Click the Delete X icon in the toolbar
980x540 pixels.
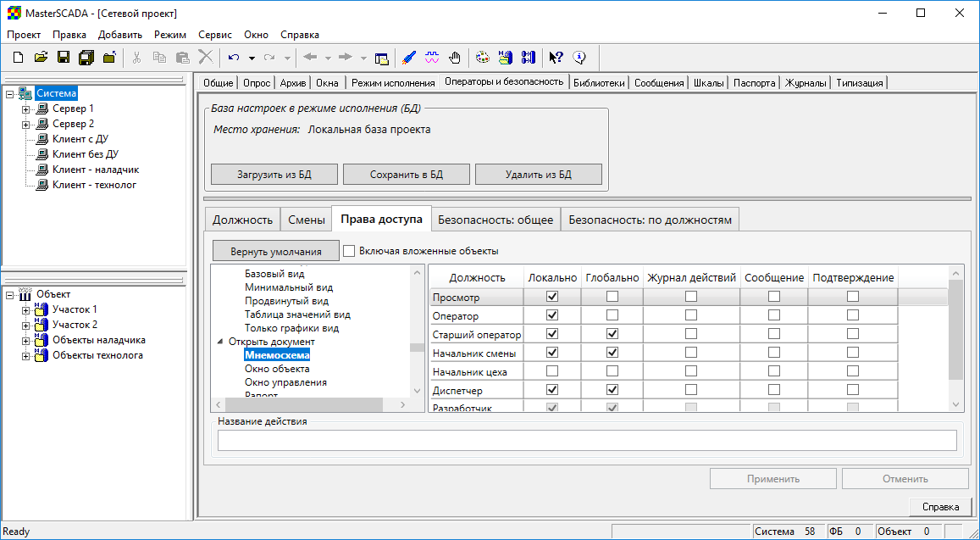[206, 58]
